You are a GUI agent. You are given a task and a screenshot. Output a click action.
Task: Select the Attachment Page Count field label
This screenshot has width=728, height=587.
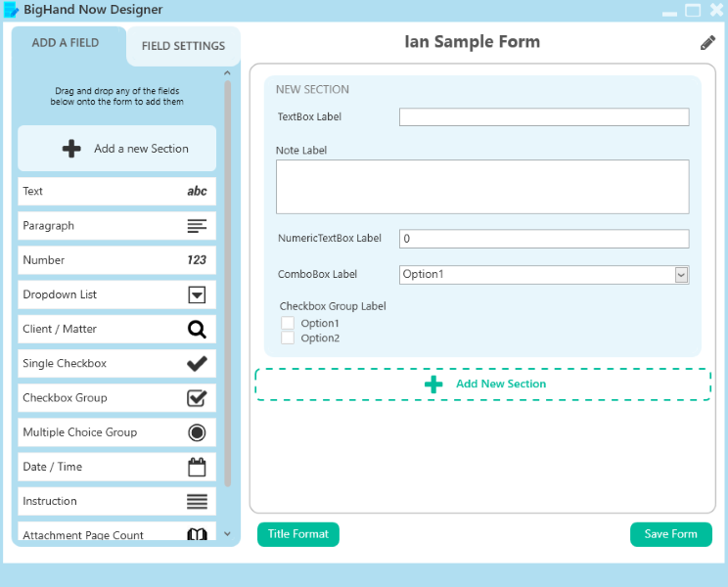[83, 535]
